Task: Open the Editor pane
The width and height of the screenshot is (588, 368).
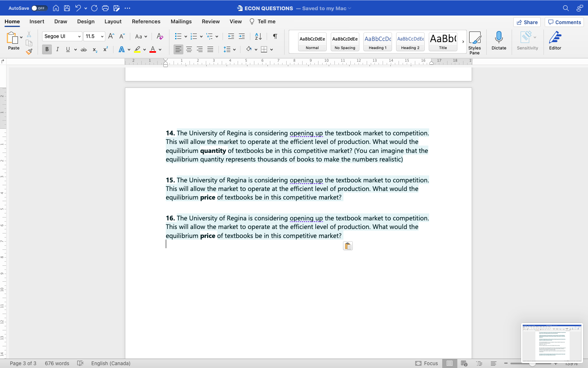Action: 555,41
